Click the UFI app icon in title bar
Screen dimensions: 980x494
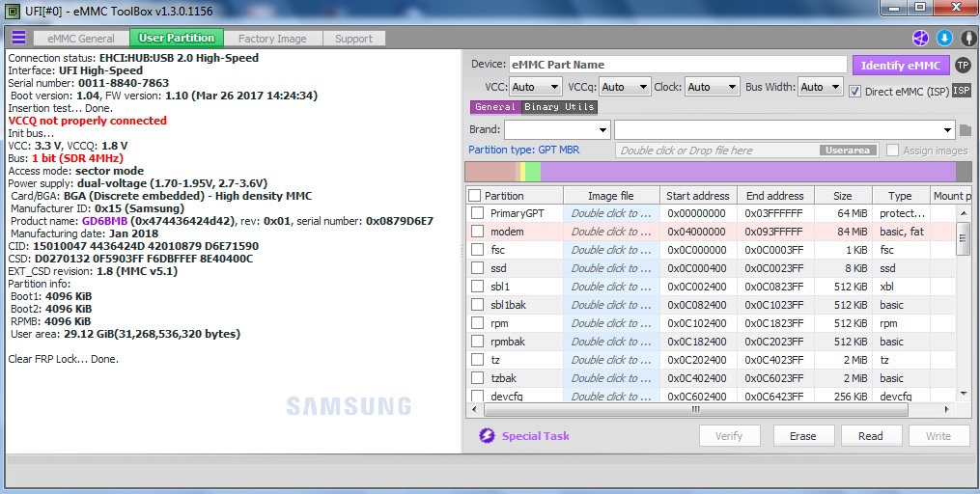tap(12, 10)
